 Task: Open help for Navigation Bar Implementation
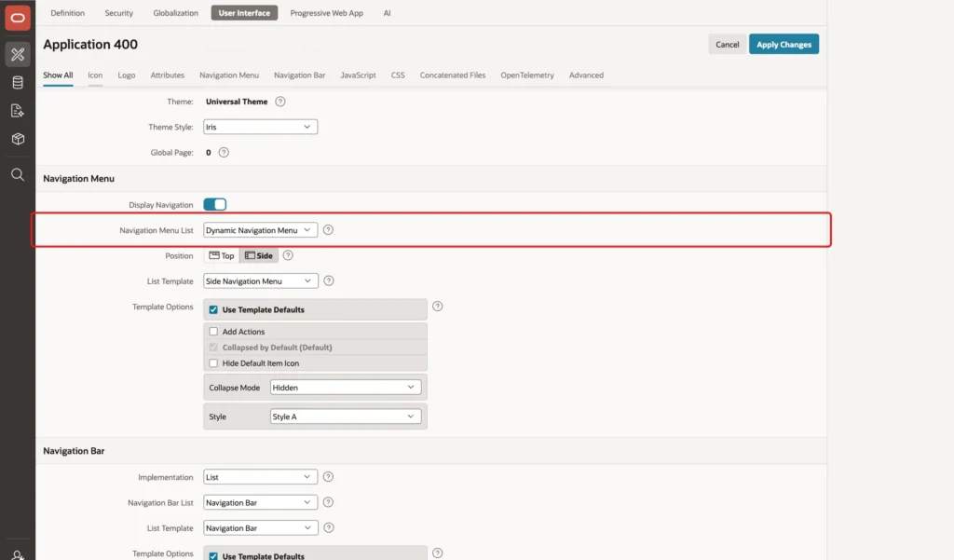pos(328,477)
